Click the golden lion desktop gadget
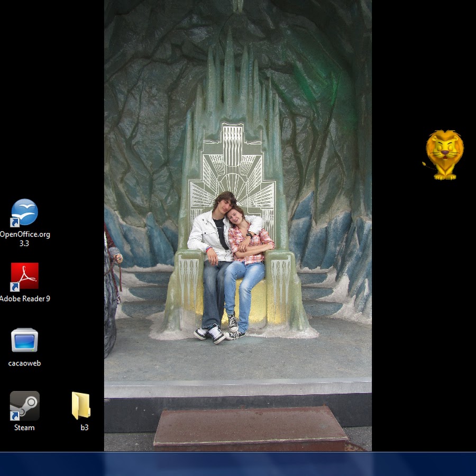This screenshot has height=476, width=476. (444, 155)
